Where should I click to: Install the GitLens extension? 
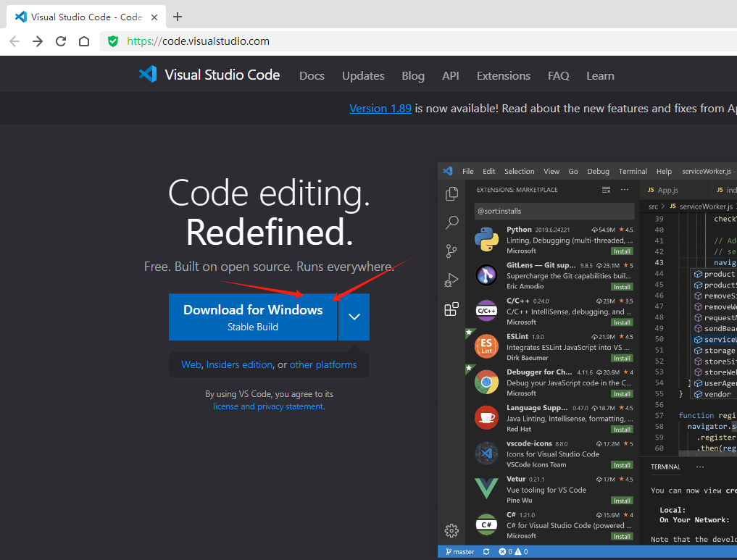622,287
